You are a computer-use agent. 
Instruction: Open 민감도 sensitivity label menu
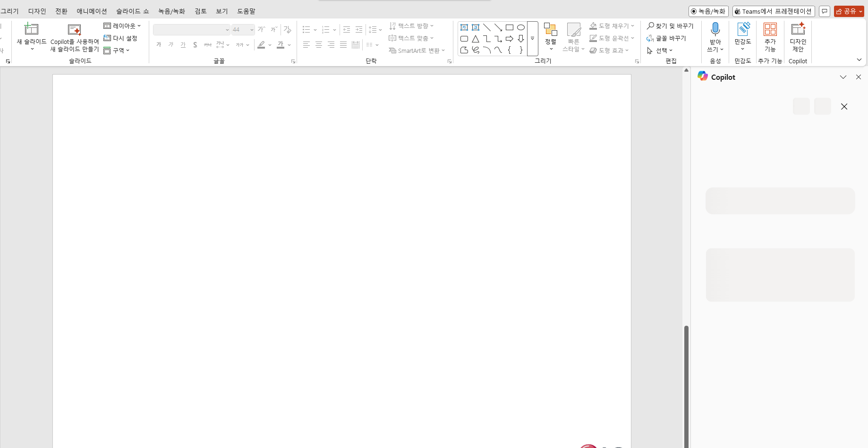(743, 37)
